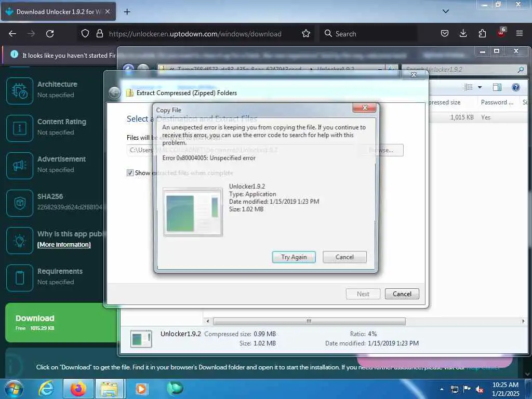Click Firefox forward navigation arrow
532x399 pixels.
pos(31,34)
